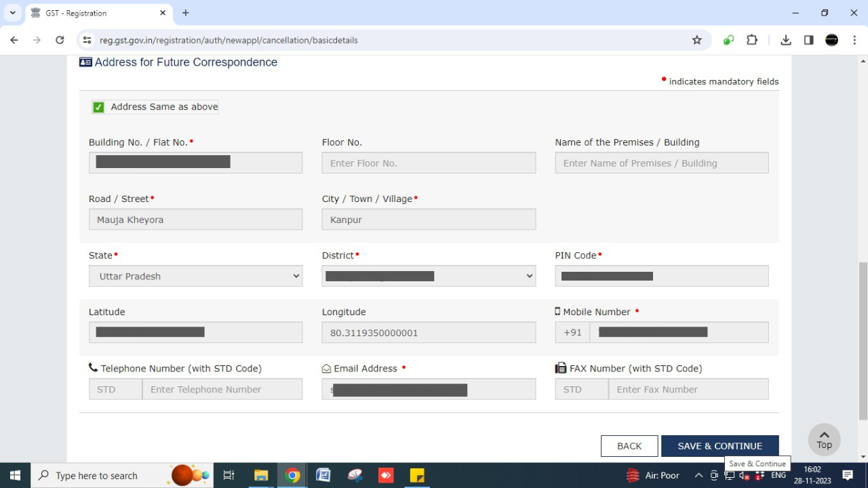Click the Mobile Number field
Viewport: 868px width, 488px height.
679,332
